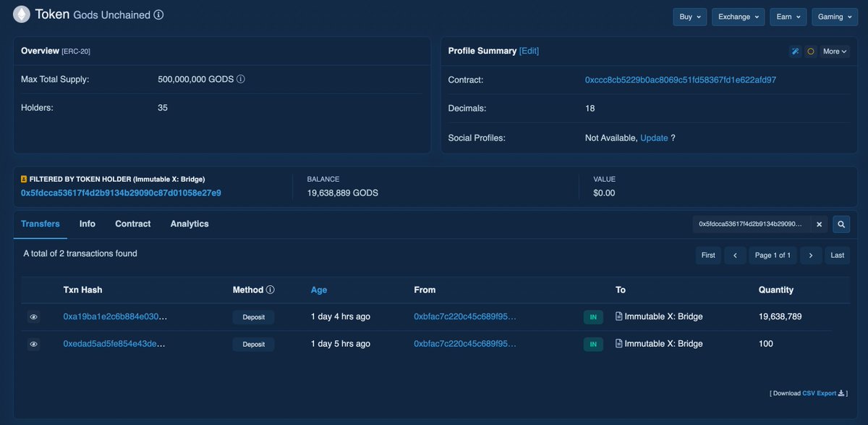The image size is (868, 425).
Task: Click the Age column header
Action: point(319,290)
